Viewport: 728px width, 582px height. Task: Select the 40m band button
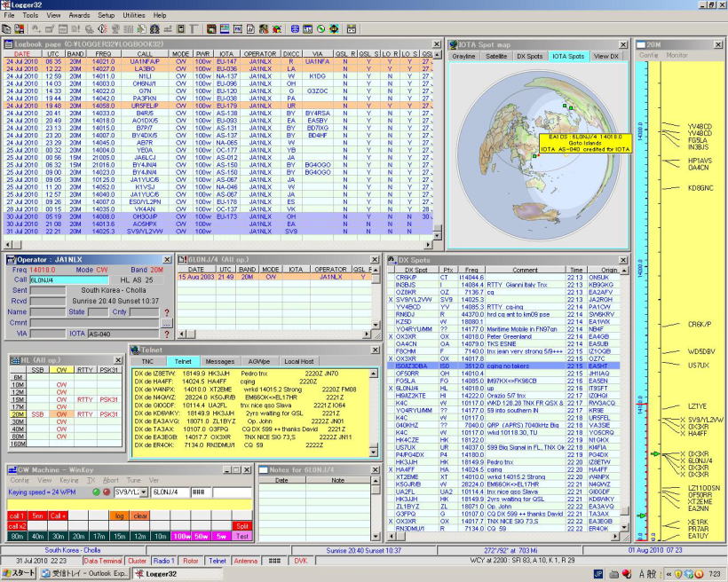click(x=37, y=536)
